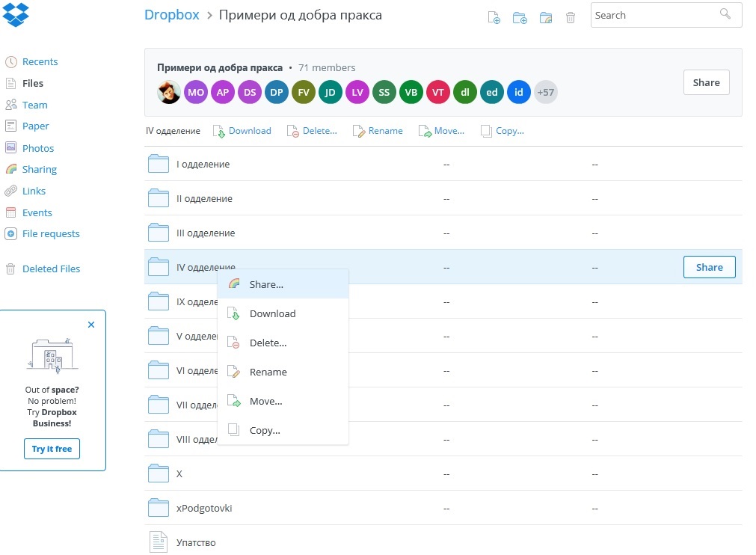Click the Dropbox breadcrumb link
Screen dimensions: 756x555
click(172, 15)
